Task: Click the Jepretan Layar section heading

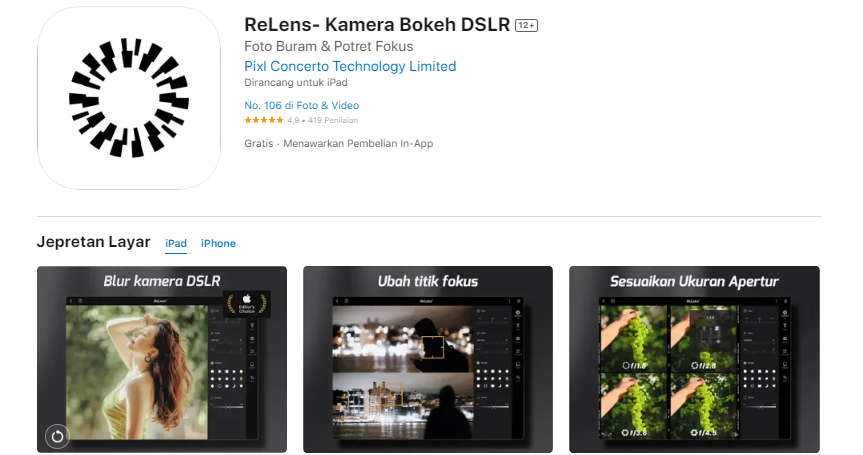Action: 94,242
